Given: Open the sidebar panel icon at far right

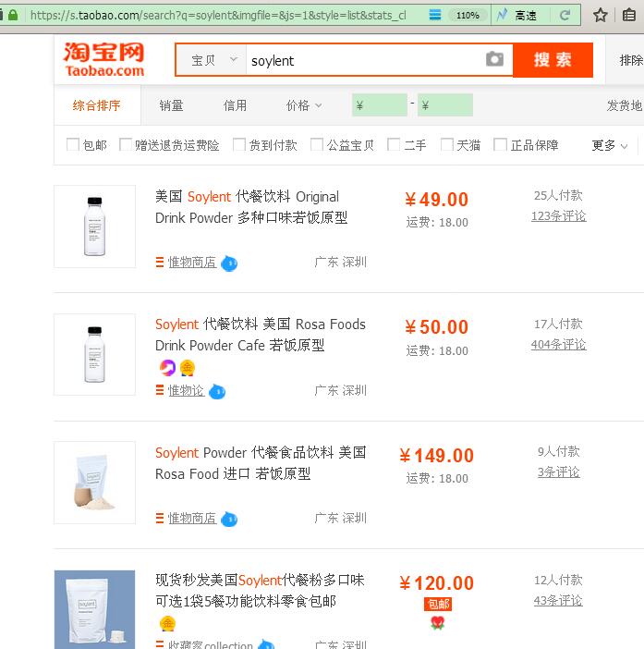Looking at the screenshot, I should (629, 16).
